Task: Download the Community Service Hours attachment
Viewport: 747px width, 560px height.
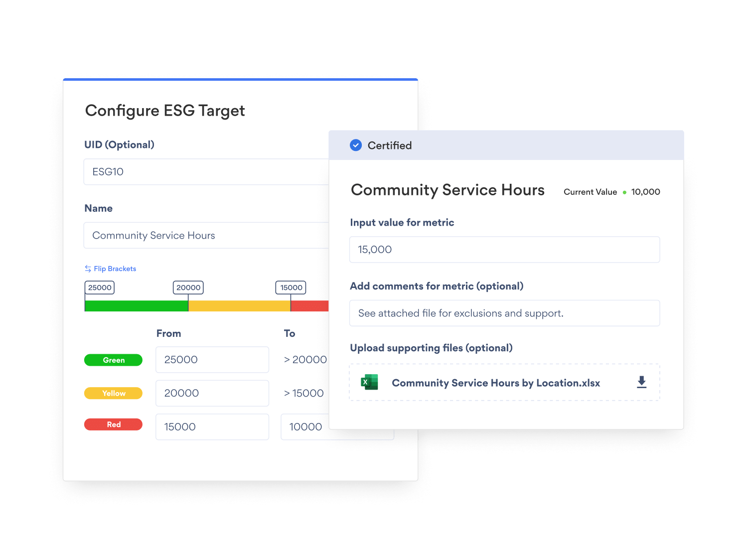Action: click(x=641, y=382)
